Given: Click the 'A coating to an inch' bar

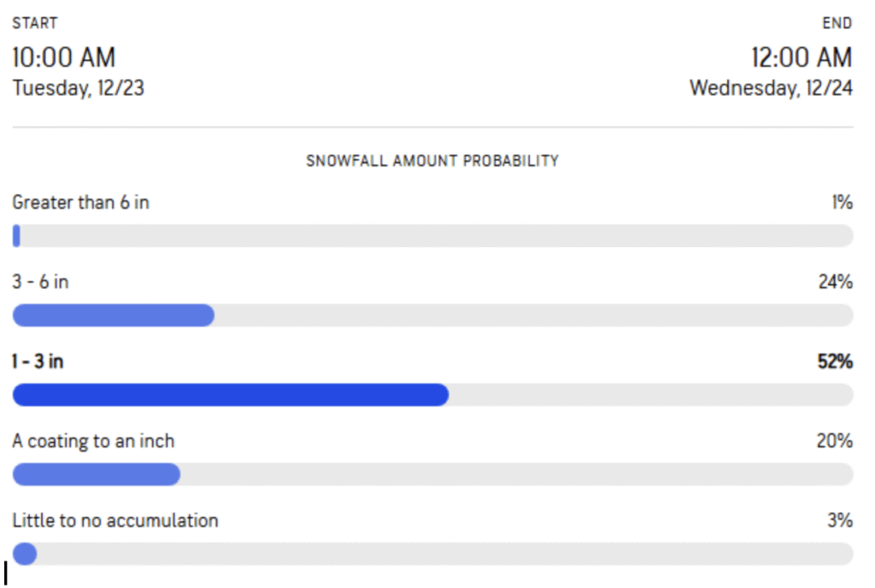Looking at the screenshot, I should (432, 474).
